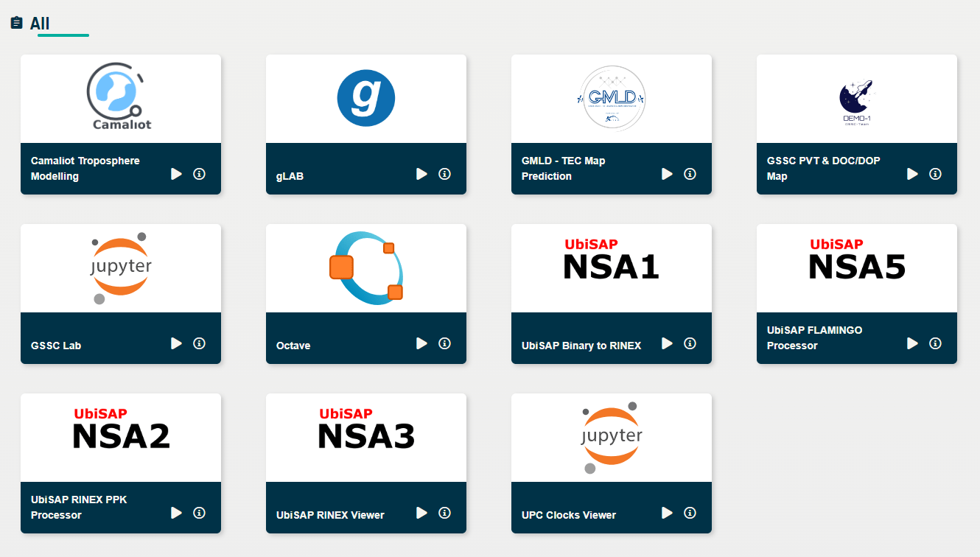Open info for GSSC Lab
Image resolution: width=980 pixels, height=557 pixels.
point(199,343)
